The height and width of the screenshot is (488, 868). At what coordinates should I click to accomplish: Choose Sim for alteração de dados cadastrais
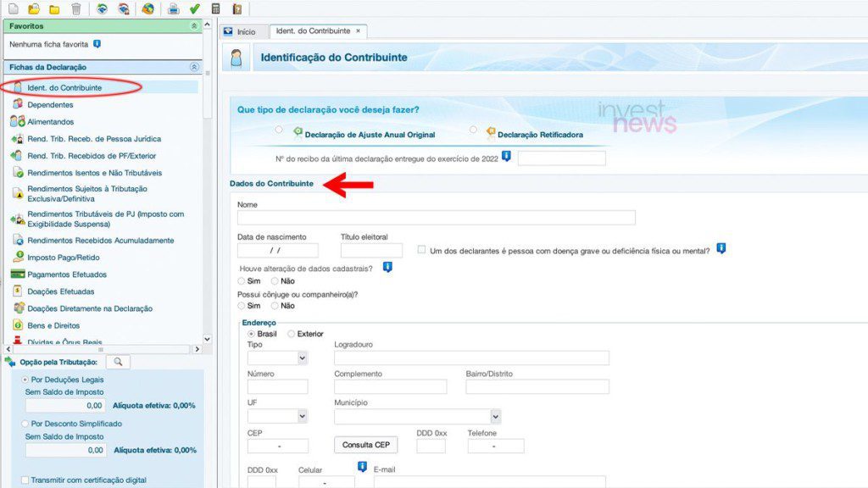[x=242, y=281]
